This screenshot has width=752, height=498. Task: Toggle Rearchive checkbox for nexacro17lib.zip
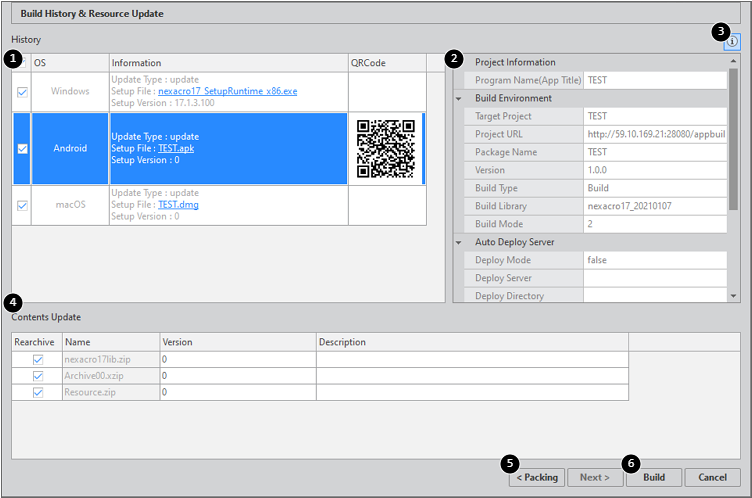tap(38, 359)
